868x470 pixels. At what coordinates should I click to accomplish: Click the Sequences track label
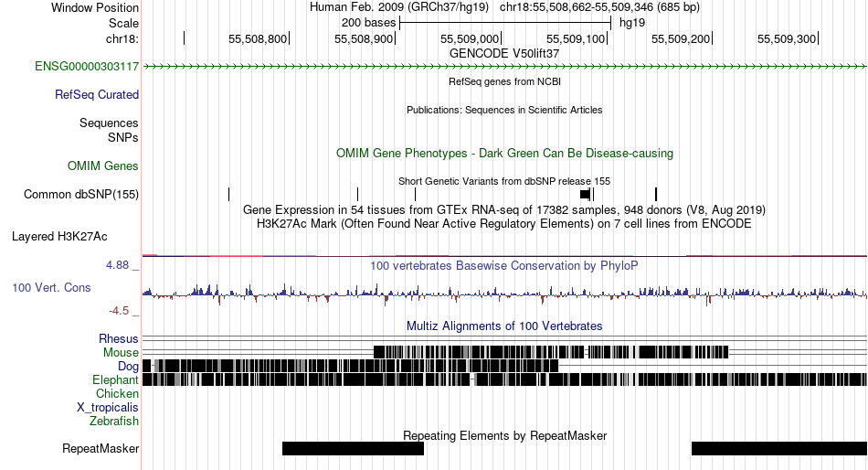[x=109, y=123]
